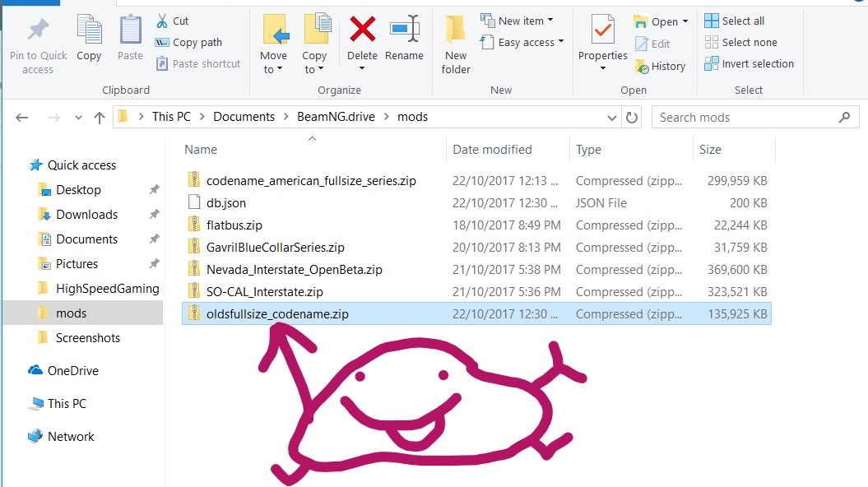
Task: Open HighSpeedGaming folder in sidebar
Action: [x=99, y=288]
